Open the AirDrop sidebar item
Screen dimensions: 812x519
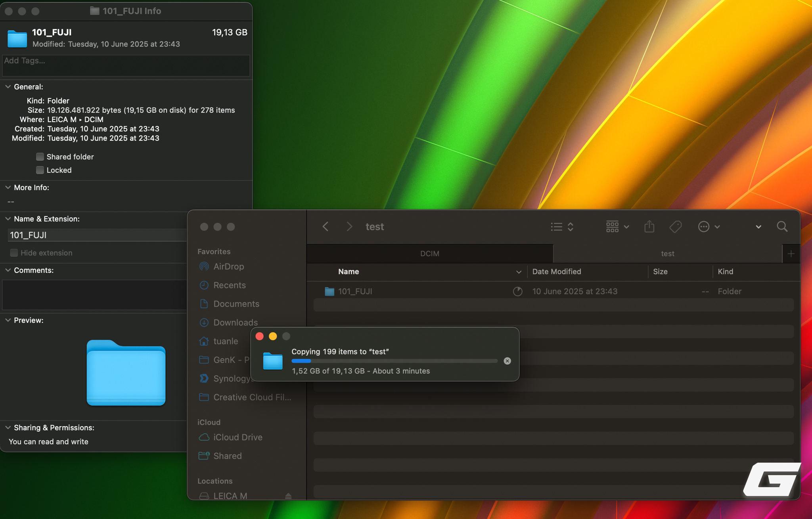tap(228, 266)
